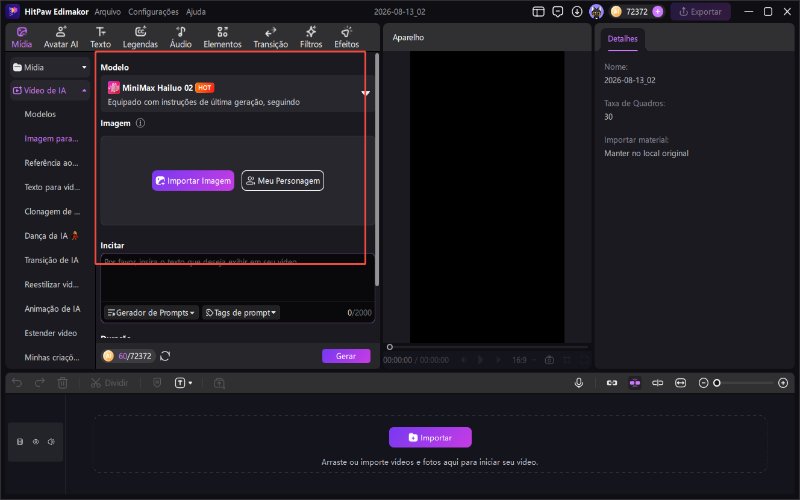Show info about Imagem input
This screenshot has height=500, width=800.
(140, 123)
